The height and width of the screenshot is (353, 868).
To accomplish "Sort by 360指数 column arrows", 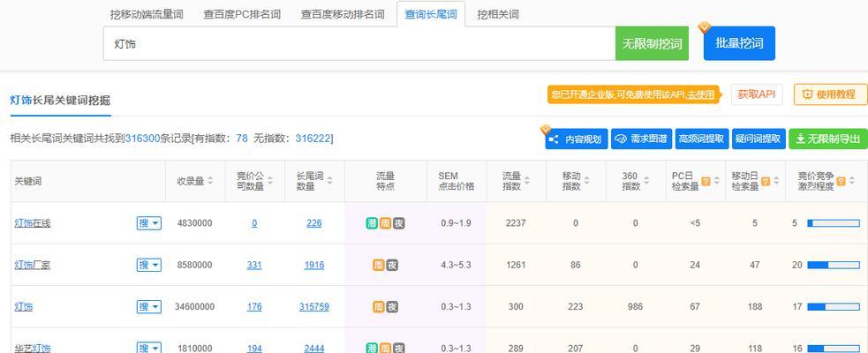I will [x=646, y=181].
